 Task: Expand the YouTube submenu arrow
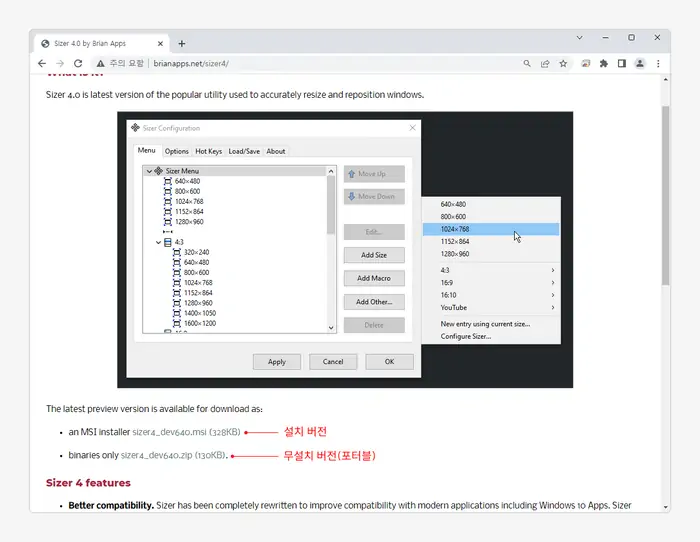point(552,307)
